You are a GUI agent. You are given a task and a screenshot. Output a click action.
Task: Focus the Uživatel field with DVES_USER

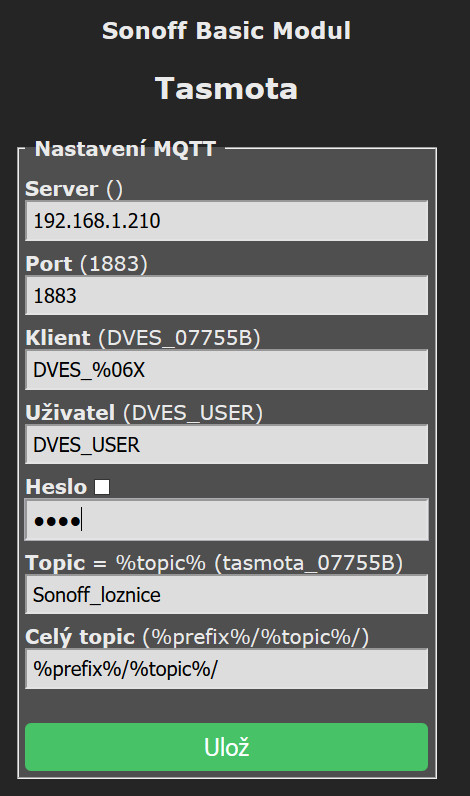(x=226, y=445)
